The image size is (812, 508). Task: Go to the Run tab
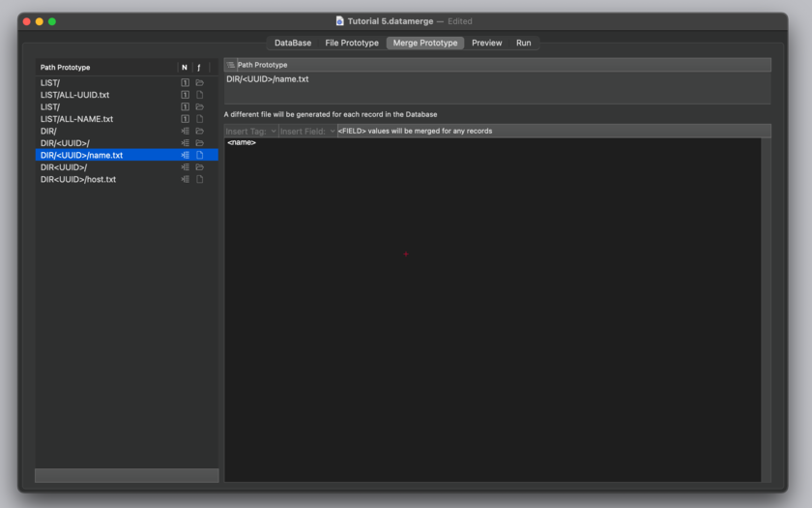524,43
